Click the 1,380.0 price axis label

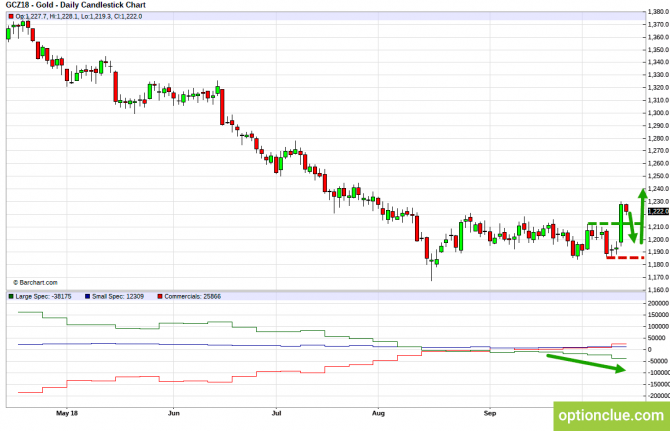click(x=658, y=12)
